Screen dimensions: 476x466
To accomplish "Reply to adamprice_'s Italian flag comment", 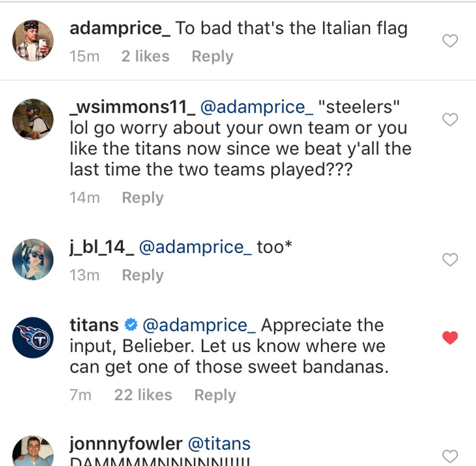I will [x=213, y=57].
